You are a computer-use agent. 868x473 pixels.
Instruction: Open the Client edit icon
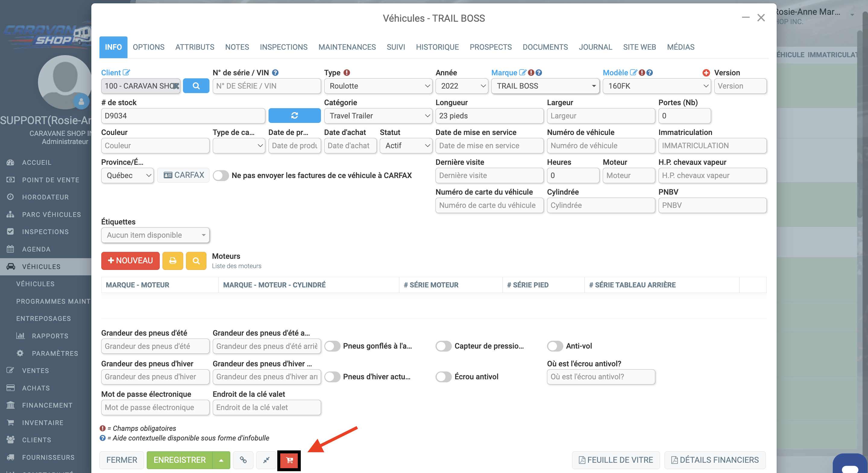[x=126, y=72]
